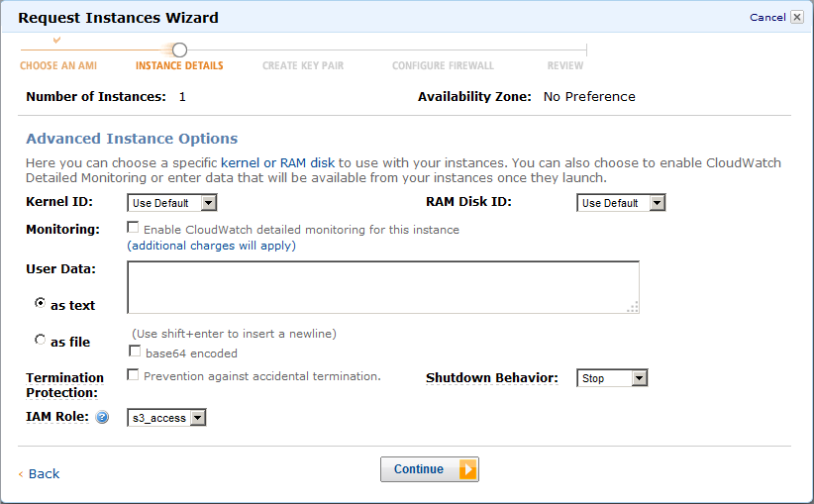Check the base64 encoded checkbox

[135, 352]
